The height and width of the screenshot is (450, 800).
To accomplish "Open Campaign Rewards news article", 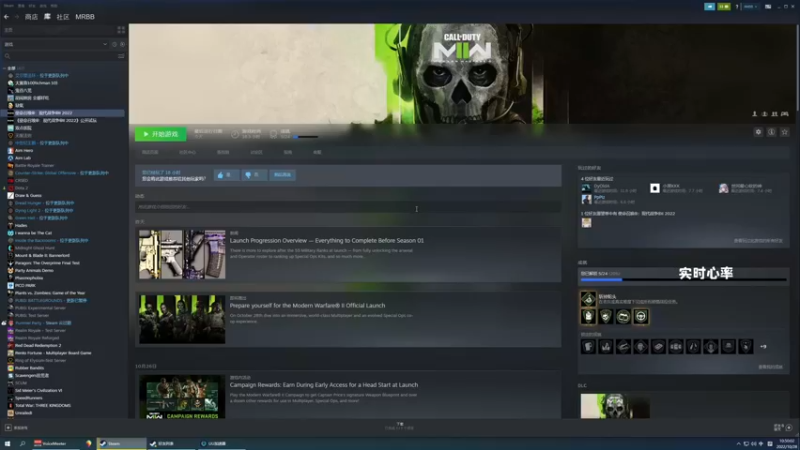I will [x=323, y=385].
